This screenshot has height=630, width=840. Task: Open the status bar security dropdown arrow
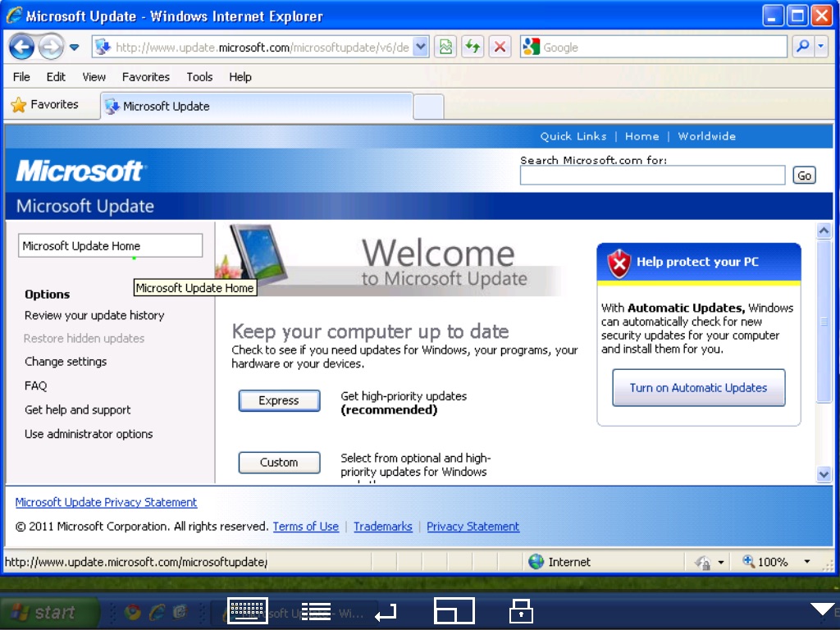[x=721, y=563]
